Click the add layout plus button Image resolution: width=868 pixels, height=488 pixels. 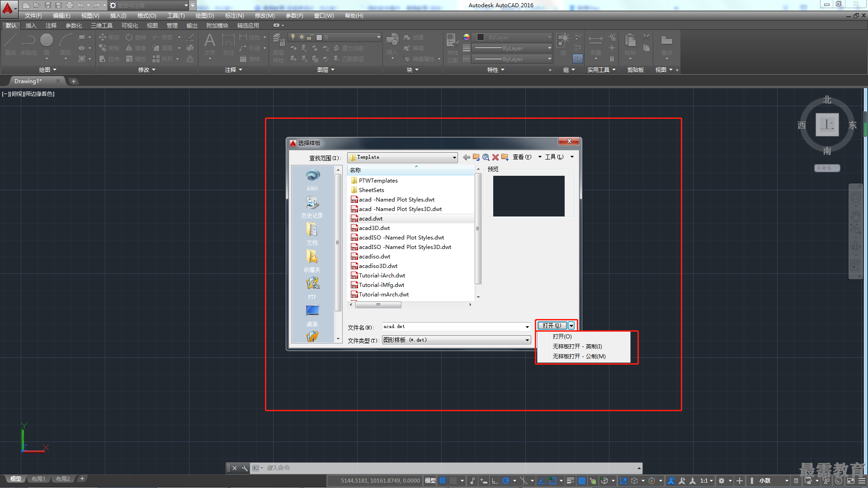(x=82, y=479)
